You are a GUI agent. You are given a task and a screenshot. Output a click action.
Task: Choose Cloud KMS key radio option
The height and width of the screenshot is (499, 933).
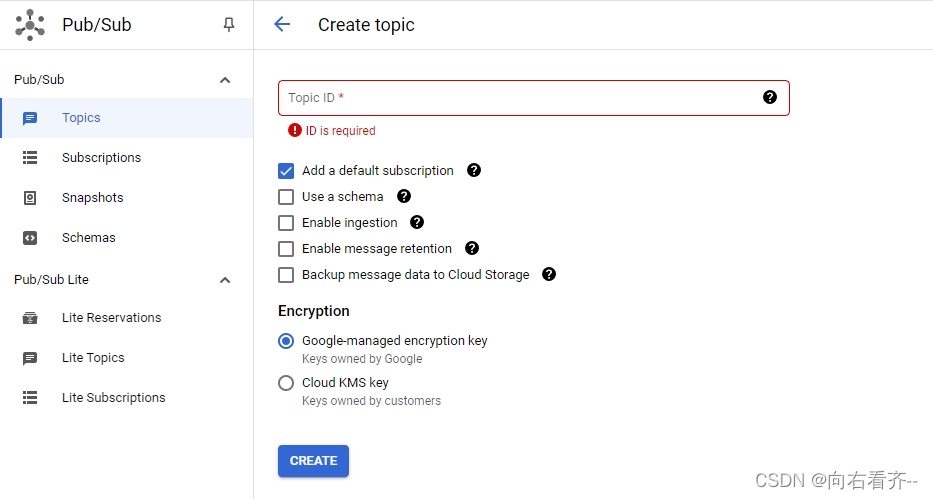(286, 383)
